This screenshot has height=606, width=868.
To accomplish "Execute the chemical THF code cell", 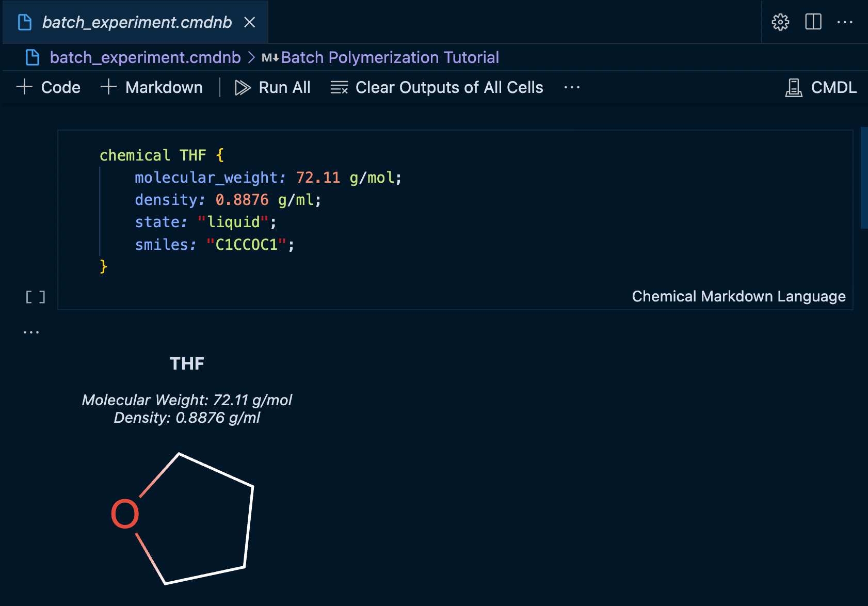I will point(35,297).
